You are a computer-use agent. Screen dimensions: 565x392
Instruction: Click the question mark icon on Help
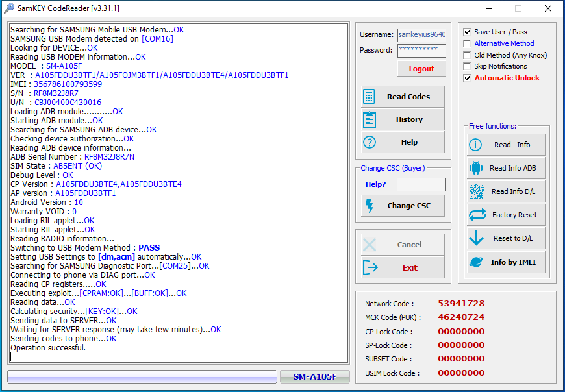coord(370,142)
